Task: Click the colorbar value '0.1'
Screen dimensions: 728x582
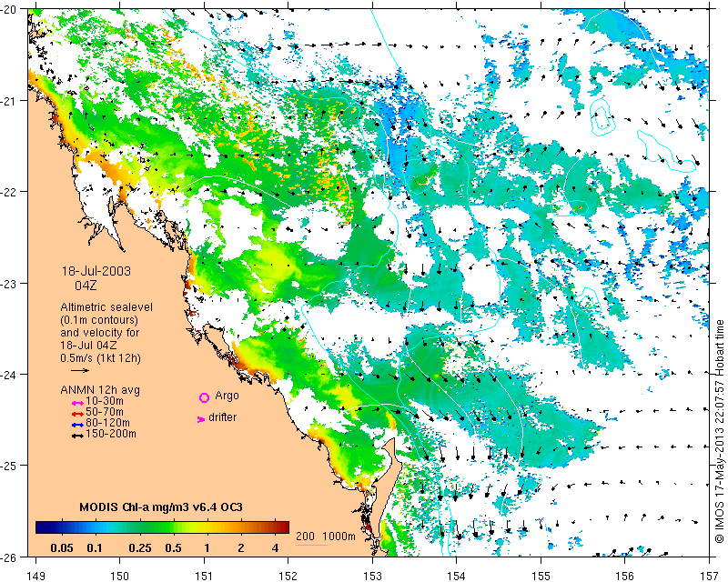Action: click(x=95, y=548)
